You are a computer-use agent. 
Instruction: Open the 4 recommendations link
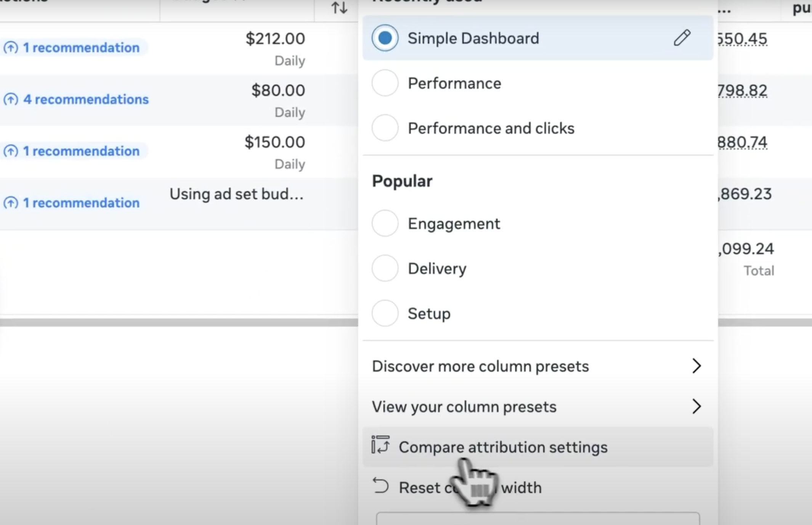pos(86,100)
